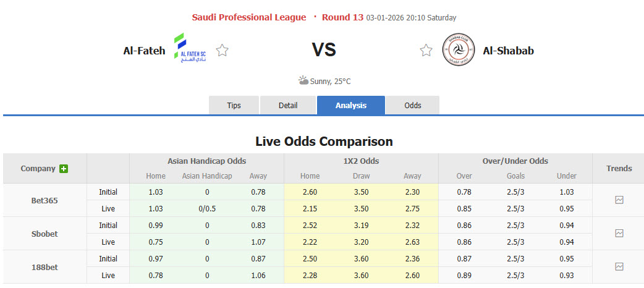Image resolution: width=644 pixels, height=288 pixels.
Task: Open the Saudi Professional League link
Action: pos(249,17)
